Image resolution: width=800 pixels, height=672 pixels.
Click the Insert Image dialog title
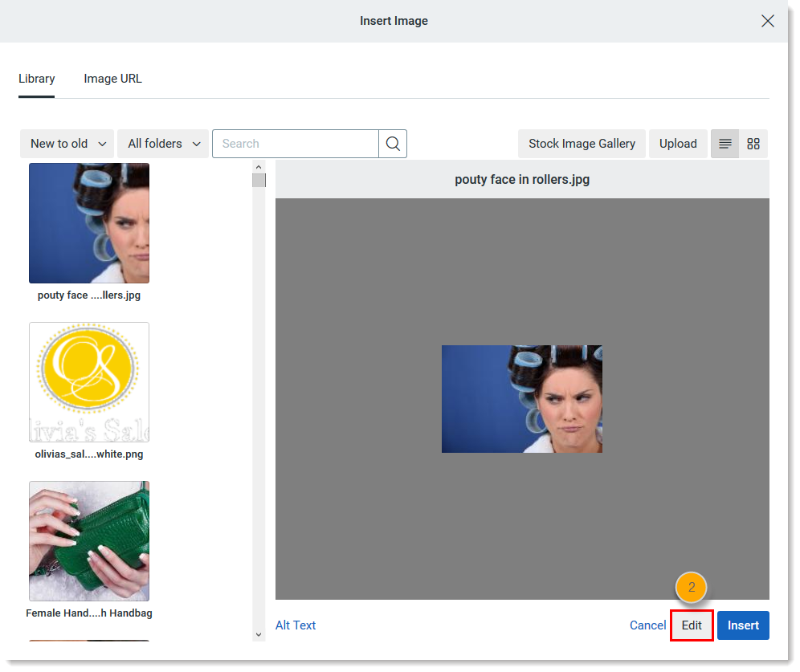click(x=394, y=21)
